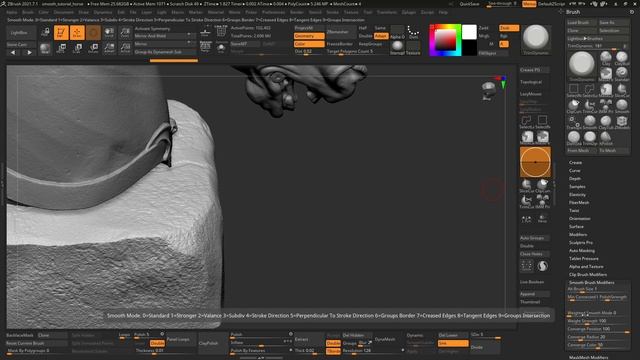This screenshot has width=640, height=360.
Task: Toggle Persp perspective view
Action: coord(542,220)
